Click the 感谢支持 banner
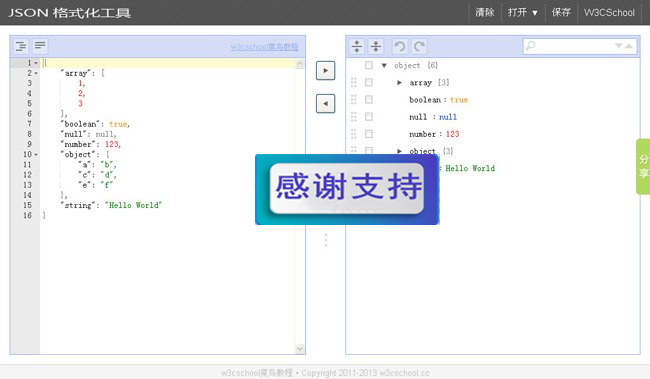Image resolution: width=650 pixels, height=379 pixels. (x=347, y=189)
